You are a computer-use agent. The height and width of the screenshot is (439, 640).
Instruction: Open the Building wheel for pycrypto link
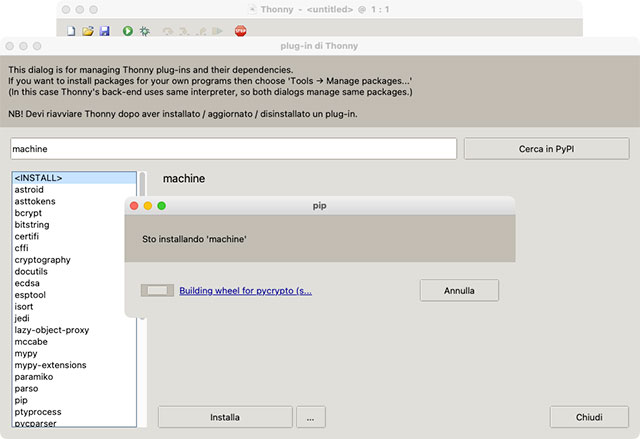(x=245, y=291)
